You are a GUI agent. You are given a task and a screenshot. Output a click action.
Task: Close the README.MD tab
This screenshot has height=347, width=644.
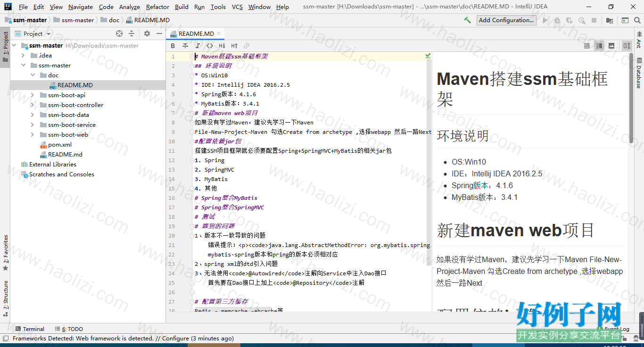[x=219, y=33]
